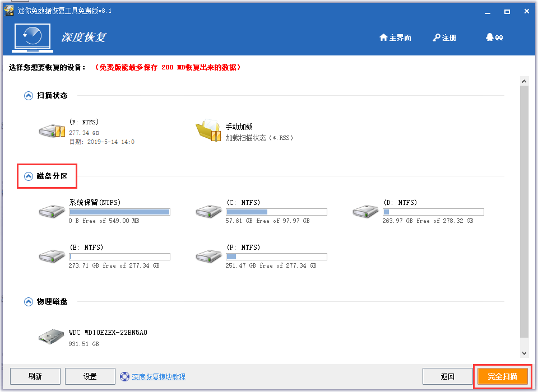
Task: Select the 系统保留 (NTFS) partition icon
Action: (52, 211)
